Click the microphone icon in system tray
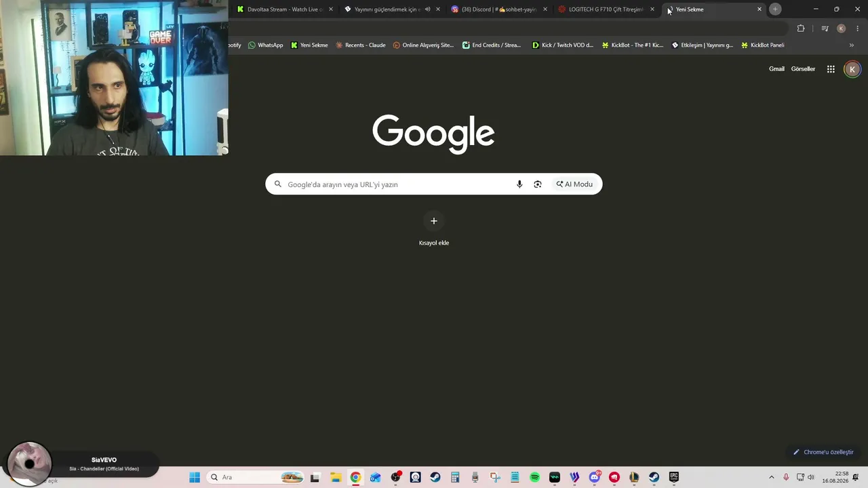 coord(786,477)
